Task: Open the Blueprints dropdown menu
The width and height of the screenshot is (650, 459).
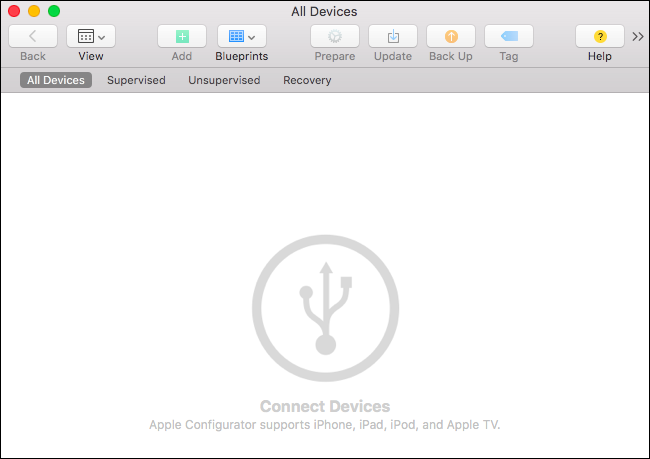Action: pyautogui.click(x=242, y=37)
